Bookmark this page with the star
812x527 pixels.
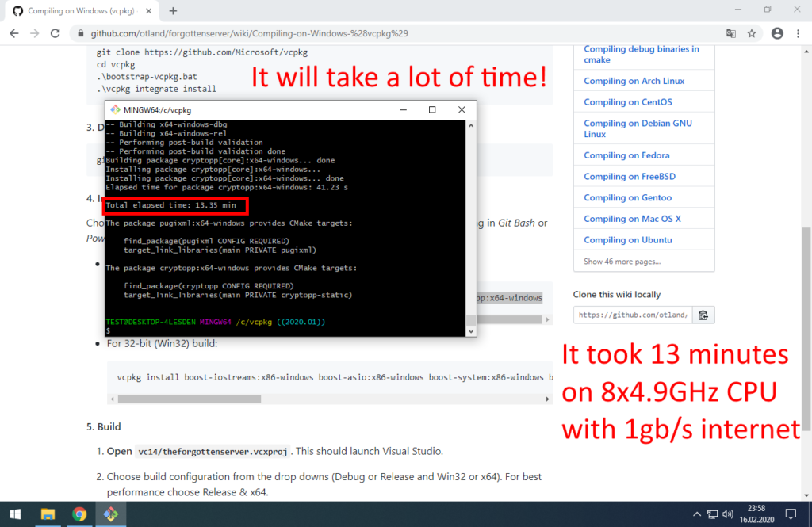752,33
